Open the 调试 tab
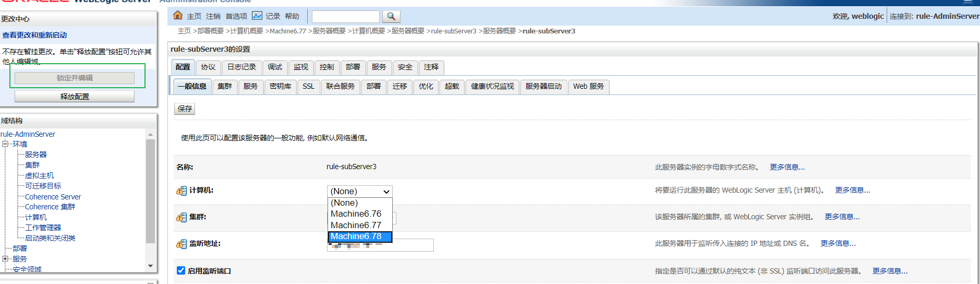Screen dimensions: 980x284 tap(275, 67)
